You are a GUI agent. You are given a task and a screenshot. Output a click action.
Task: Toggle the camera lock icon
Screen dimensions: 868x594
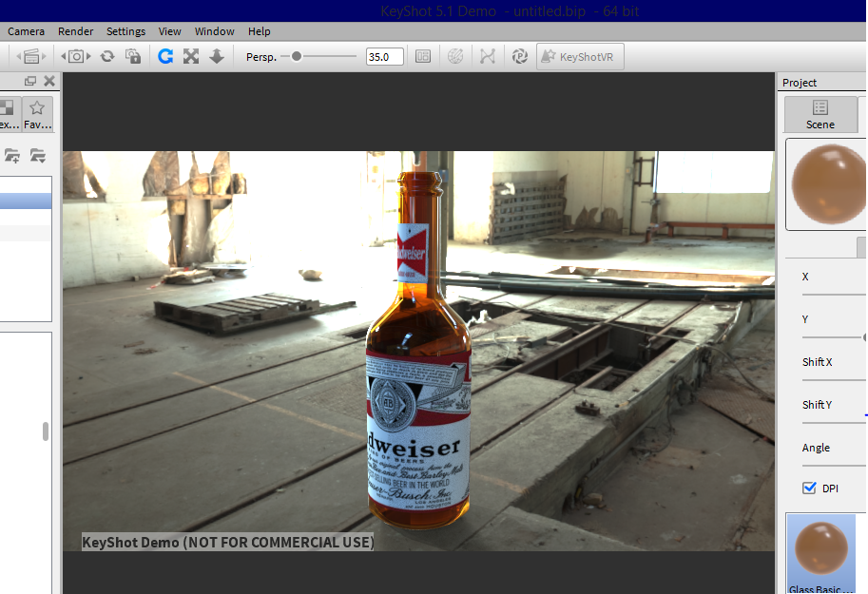[x=133, y=56]
